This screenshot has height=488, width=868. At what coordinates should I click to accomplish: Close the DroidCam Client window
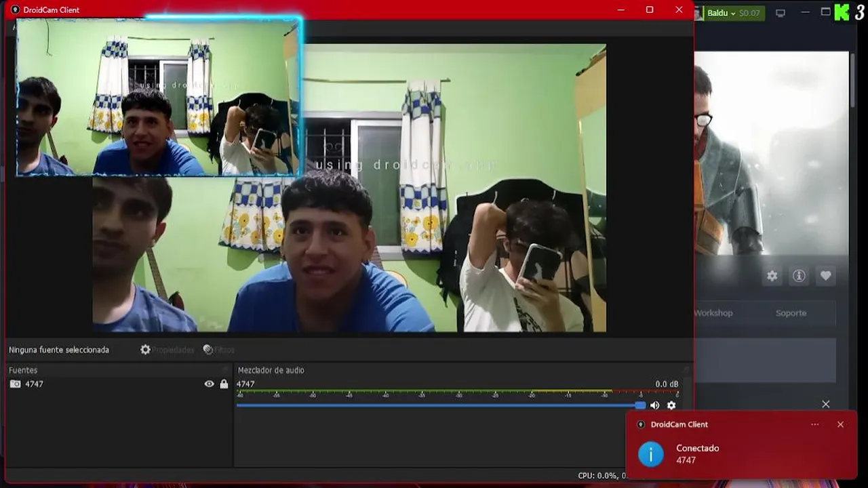pyautogui.click(x=679, y=9)
